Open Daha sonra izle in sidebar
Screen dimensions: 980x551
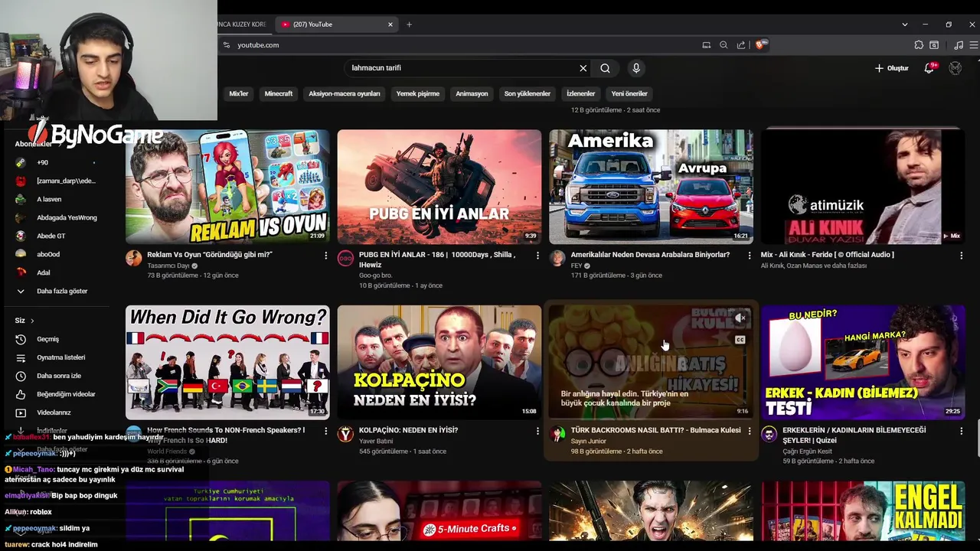tap(59, 376)
